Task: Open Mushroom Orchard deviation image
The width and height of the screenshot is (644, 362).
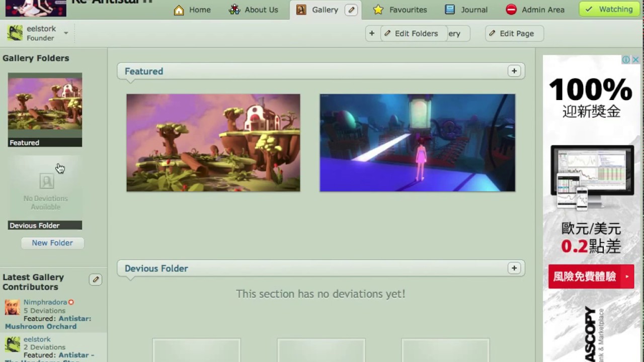Action: pyautogui.click(x=213, y=143)
